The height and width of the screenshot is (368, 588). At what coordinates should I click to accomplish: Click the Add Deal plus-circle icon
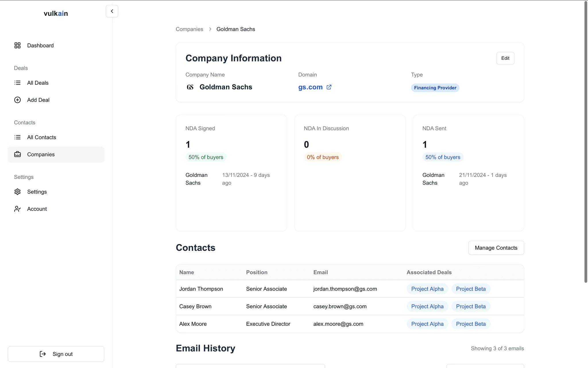(18, 100)
